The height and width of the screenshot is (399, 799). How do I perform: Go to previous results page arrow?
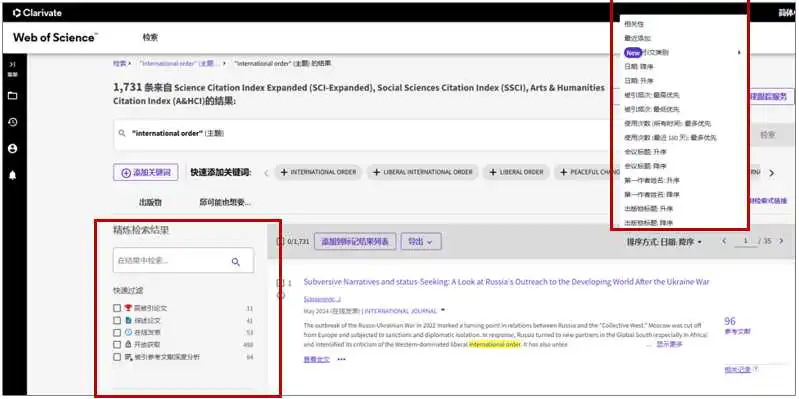click(x=724, y=241)
